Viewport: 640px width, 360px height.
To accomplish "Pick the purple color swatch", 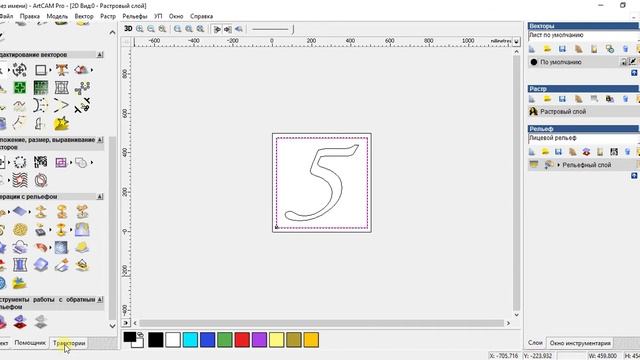I will [x=259, y=340].
